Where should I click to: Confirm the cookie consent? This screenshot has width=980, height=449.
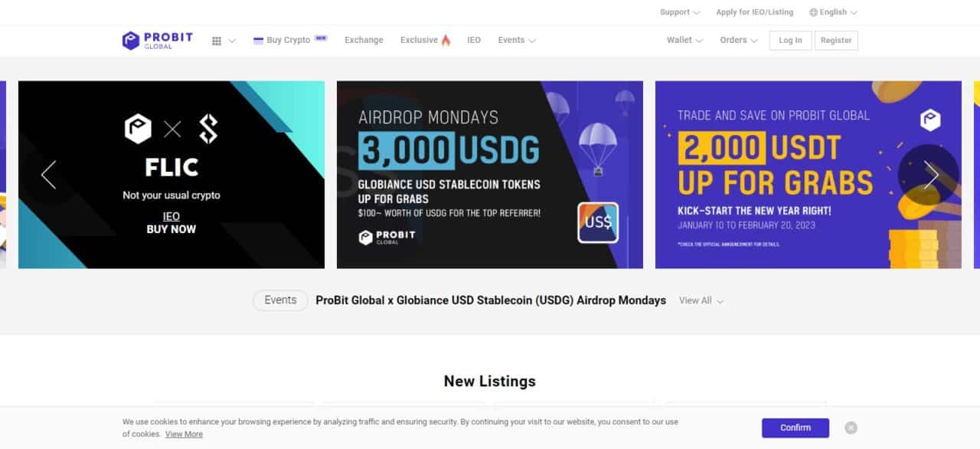point(795,428)
